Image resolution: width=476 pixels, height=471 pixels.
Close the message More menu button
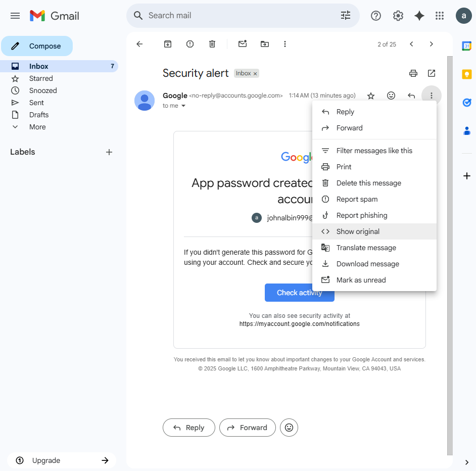(x=432, y=96)
